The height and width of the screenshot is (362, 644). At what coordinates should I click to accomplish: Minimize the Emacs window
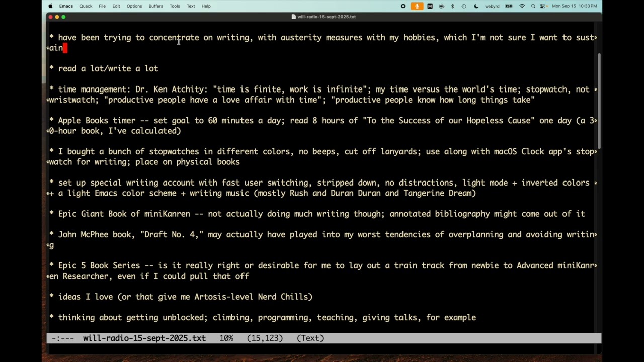57,17
